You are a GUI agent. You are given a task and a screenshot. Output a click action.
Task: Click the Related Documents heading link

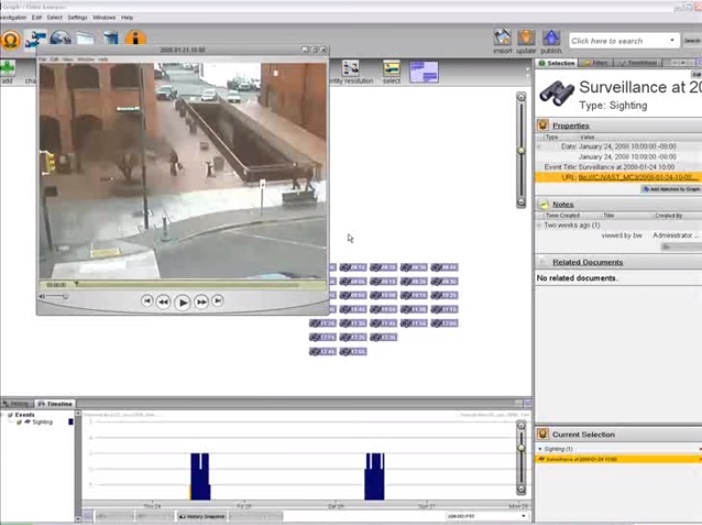click(x=587, y=262)
